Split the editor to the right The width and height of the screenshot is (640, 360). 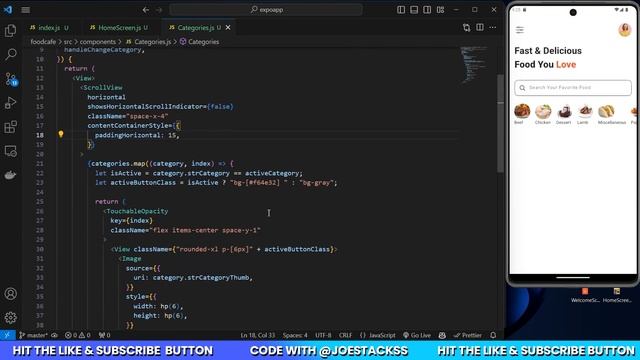pyautogui.click(x=480, y=27)
